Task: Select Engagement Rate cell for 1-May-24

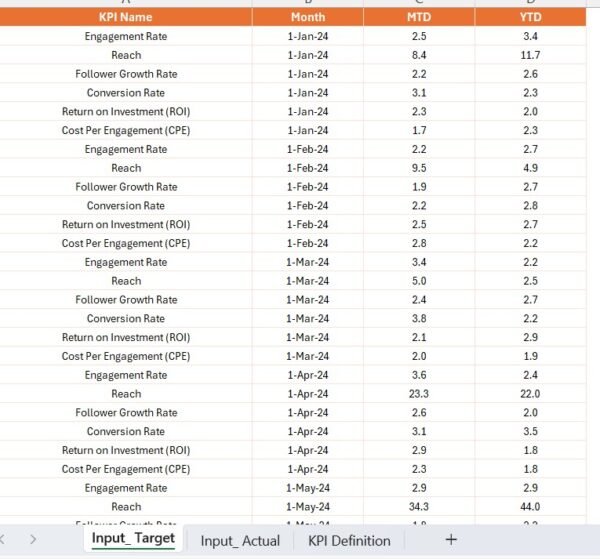Action: 126,488
